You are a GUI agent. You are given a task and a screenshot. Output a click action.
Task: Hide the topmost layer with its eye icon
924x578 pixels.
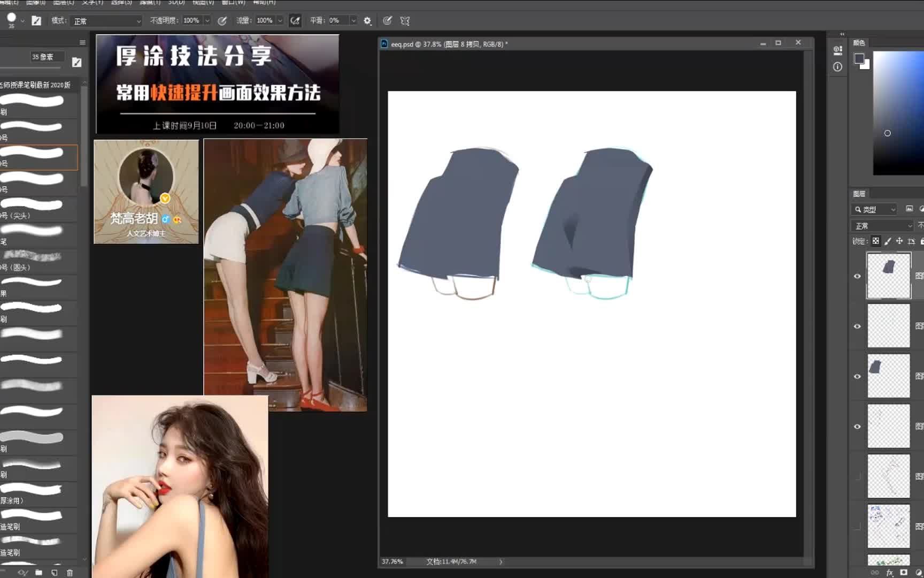[857, 276]
